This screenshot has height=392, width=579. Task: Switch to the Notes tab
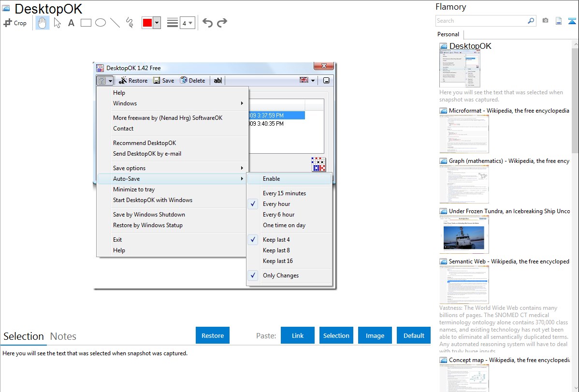[63, 336]
